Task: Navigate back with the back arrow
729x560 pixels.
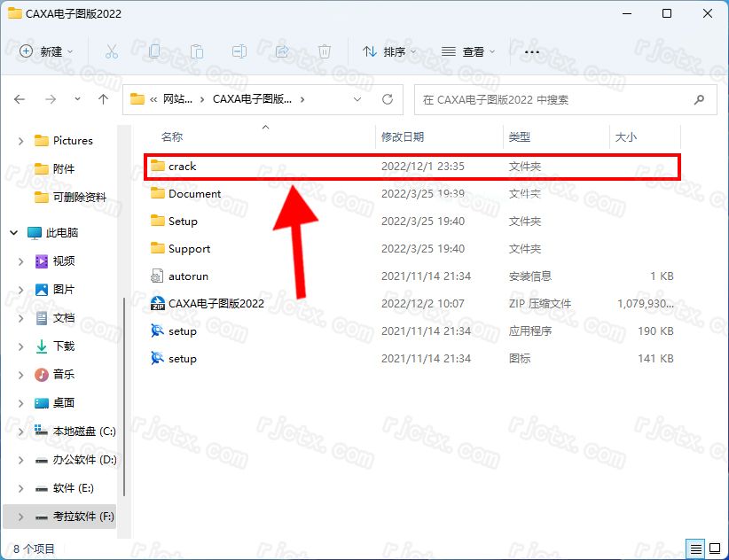Action: coord(20,99)
